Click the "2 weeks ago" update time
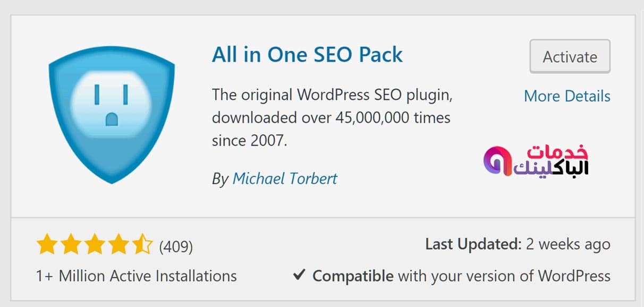The width and height of the screenshot is (644, 307). [568, 244]
